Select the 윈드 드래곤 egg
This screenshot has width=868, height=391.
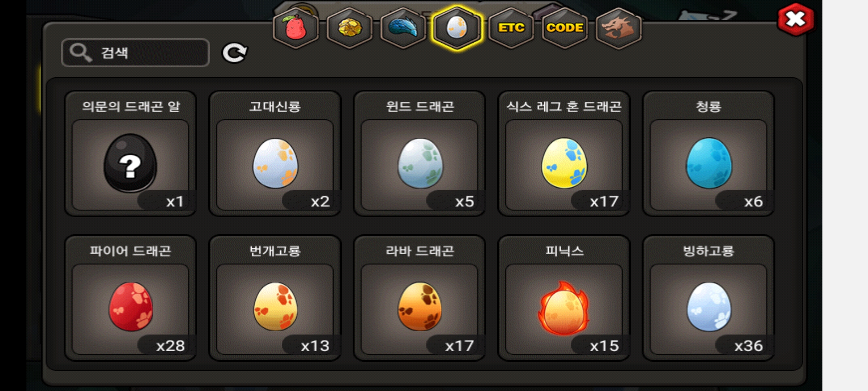tap(420, 154)
